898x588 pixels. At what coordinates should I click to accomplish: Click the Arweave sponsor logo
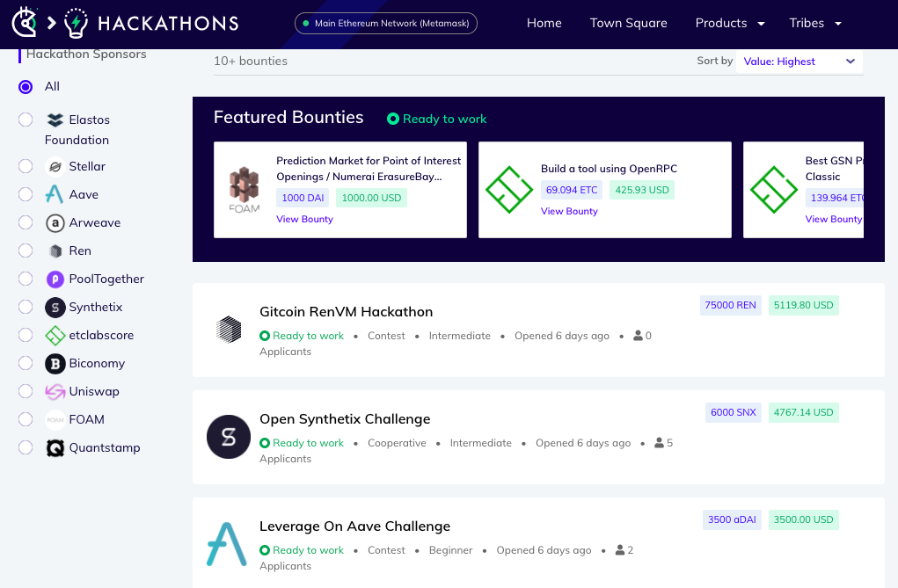tap(55, 222)
